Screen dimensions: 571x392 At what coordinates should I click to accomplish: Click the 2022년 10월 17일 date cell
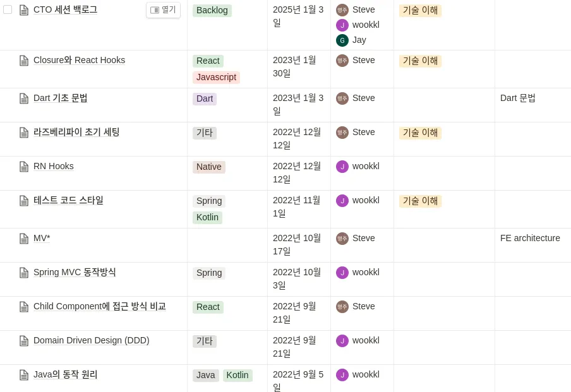[297, 244]
